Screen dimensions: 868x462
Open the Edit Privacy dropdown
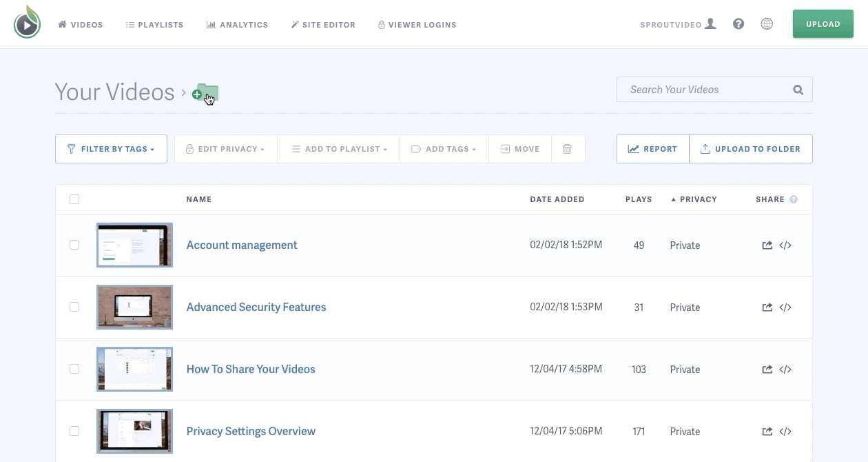(225, 149)
